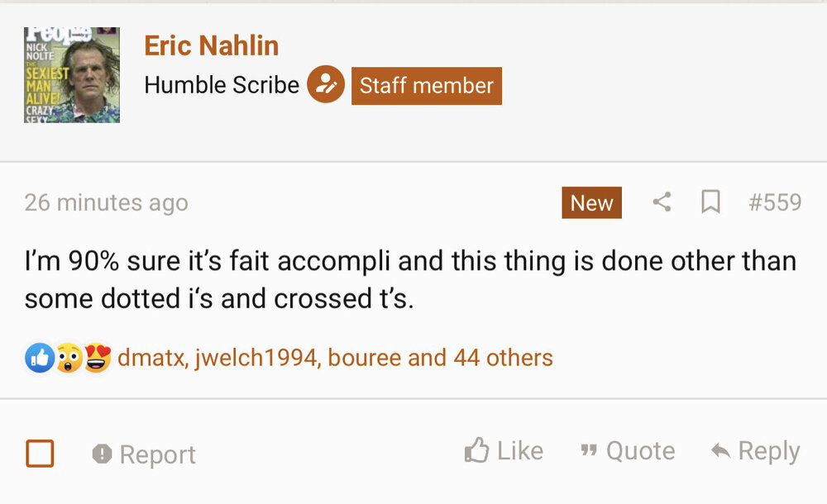Click the Staff member badge
Screen dimensions: 827x504
pyautogui.click(x=426, y=85)
